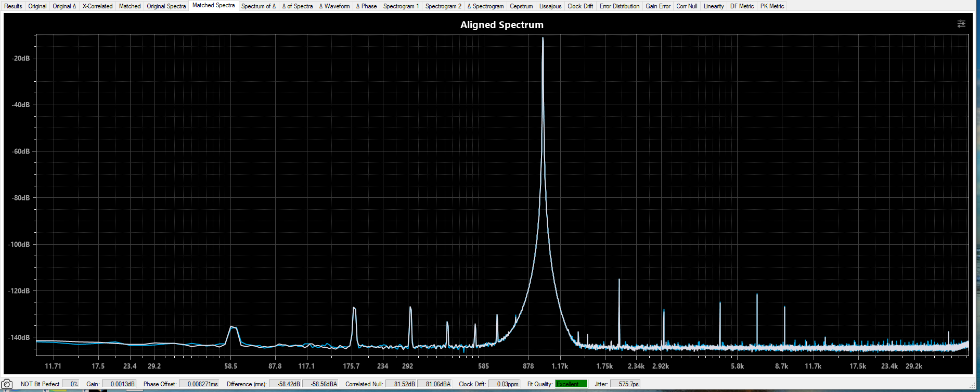Open the Lissajous tab

pyautogui.click(x=550, y=6)
